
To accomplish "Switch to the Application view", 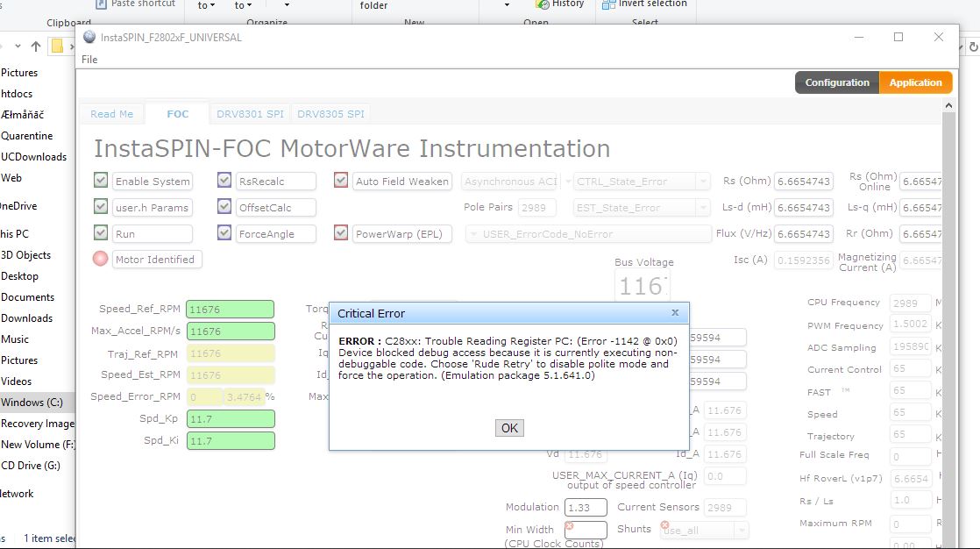I will [916, 82].
